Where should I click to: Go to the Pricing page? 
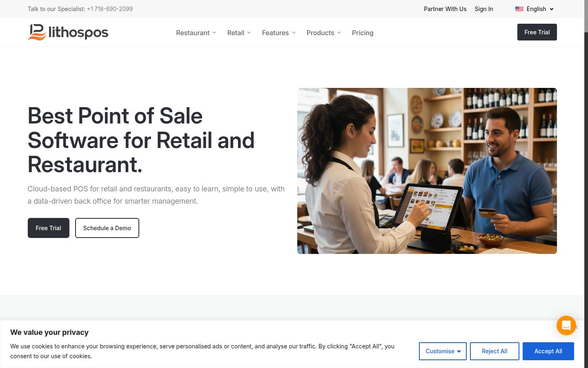point(363,33)
